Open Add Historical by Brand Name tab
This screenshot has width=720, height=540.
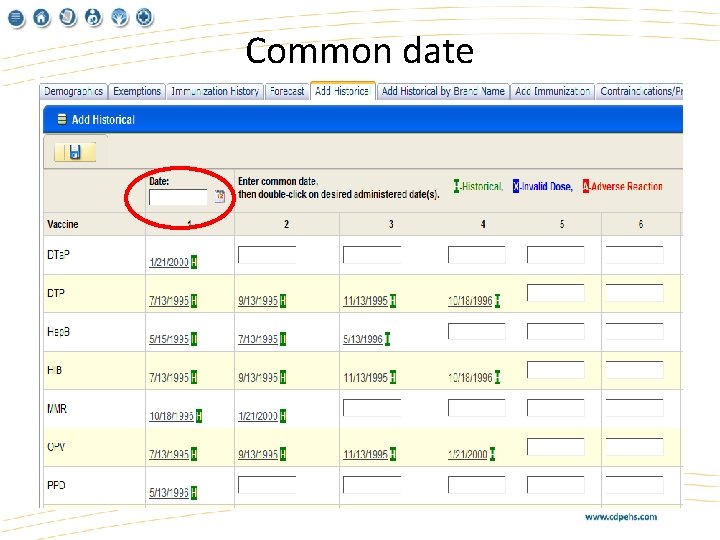tap(443, 91)
